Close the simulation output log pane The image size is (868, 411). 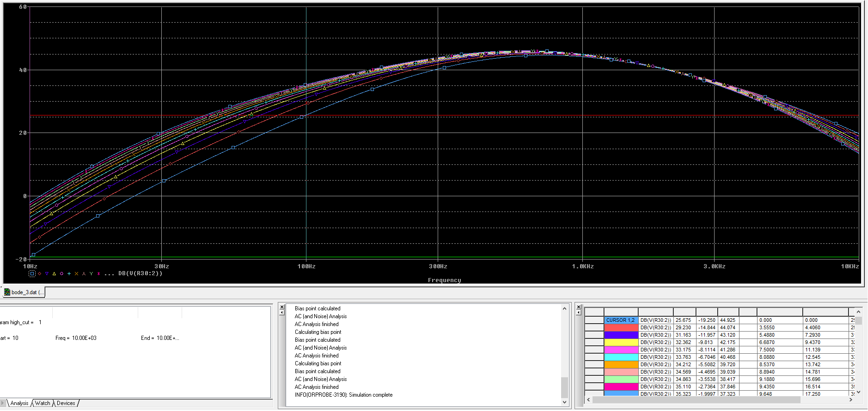point(282,307)
